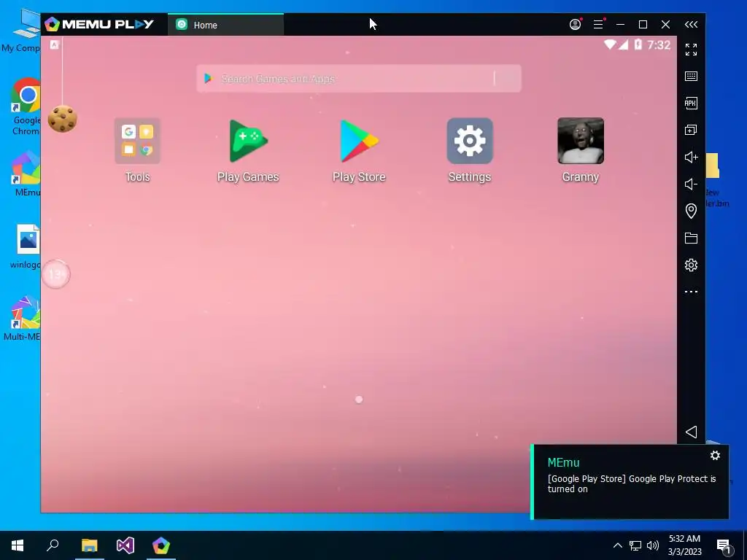Image resolution: width=747 pixels, height=560 pixels.
Task: Open the keyboard mapping tool
Action: coord(691,76)
